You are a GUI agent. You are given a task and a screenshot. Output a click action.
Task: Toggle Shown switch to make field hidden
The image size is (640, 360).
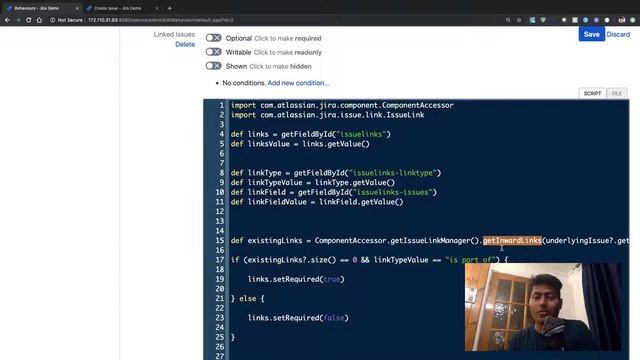click(x=213, y=66)
